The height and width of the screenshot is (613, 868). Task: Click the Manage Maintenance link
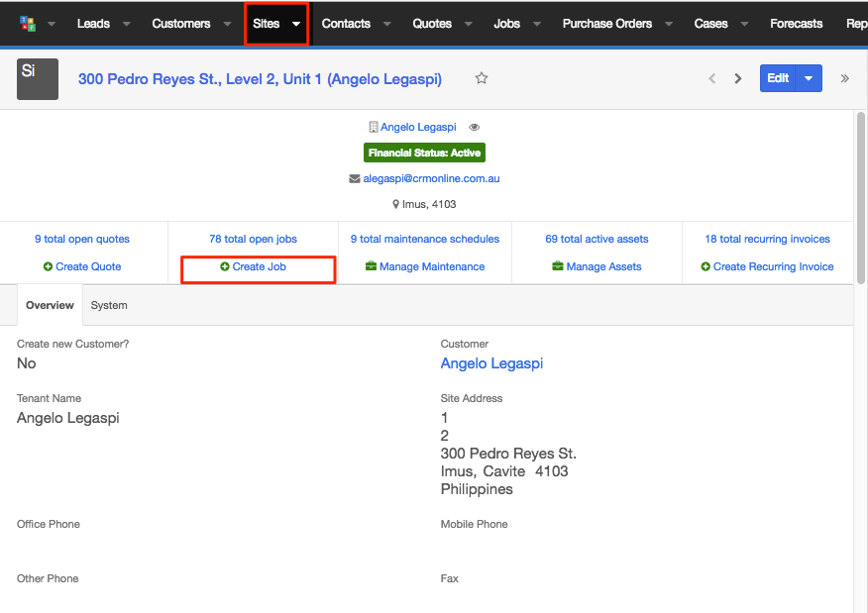pos(432,266)
